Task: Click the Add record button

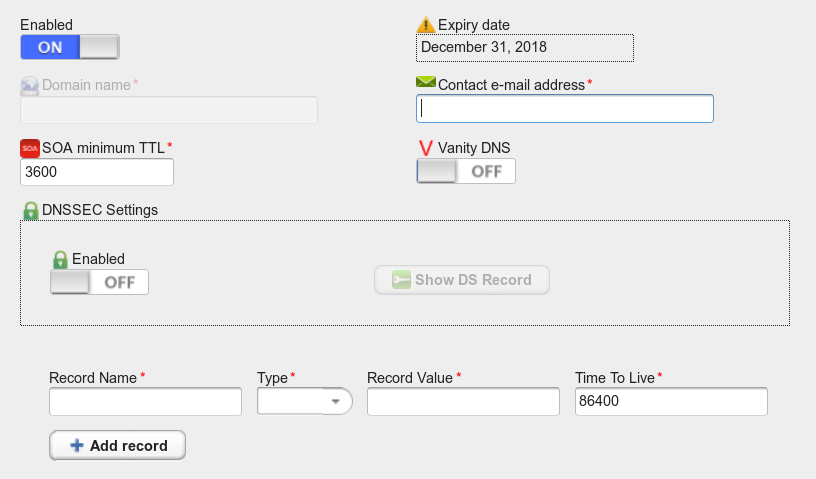Action: coord(118,445)
